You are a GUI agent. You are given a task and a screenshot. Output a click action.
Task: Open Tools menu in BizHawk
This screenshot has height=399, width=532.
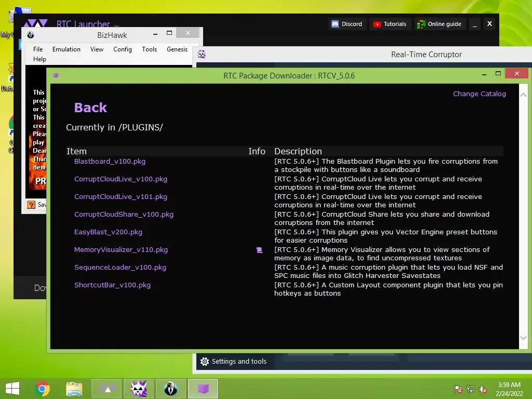pos(149,49)
